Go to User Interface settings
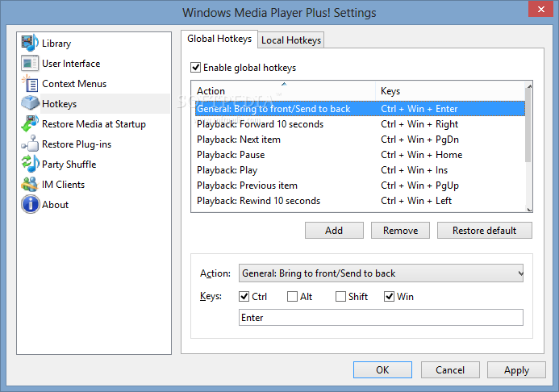The image size is (559, 392). (71, 64)
